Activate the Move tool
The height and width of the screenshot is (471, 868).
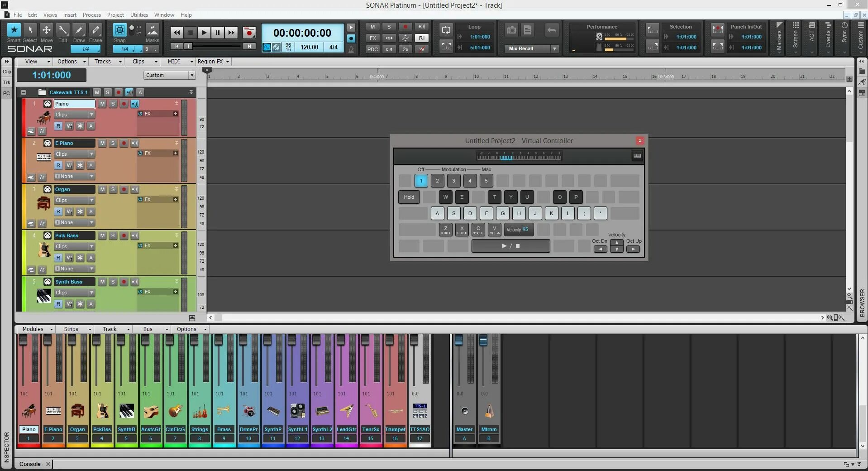tap(47, 30)
